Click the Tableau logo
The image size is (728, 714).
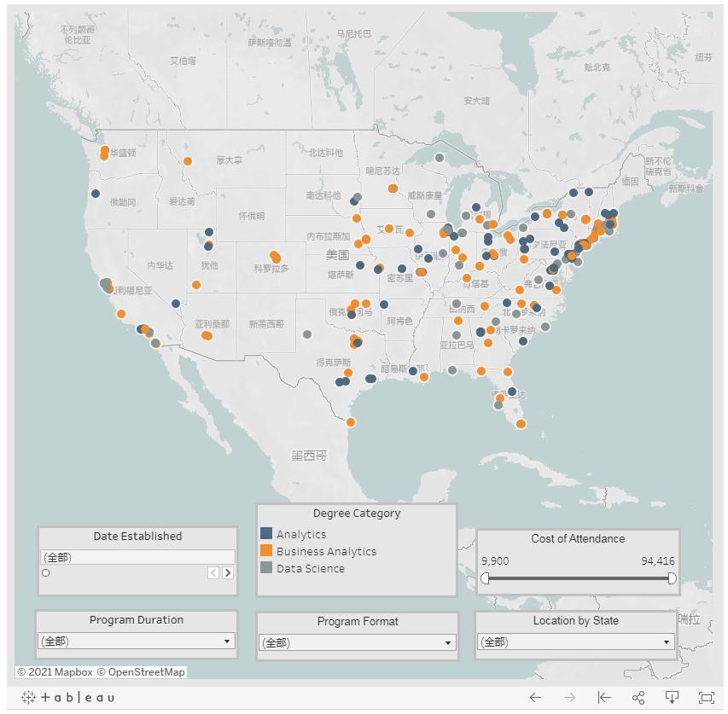67,697
